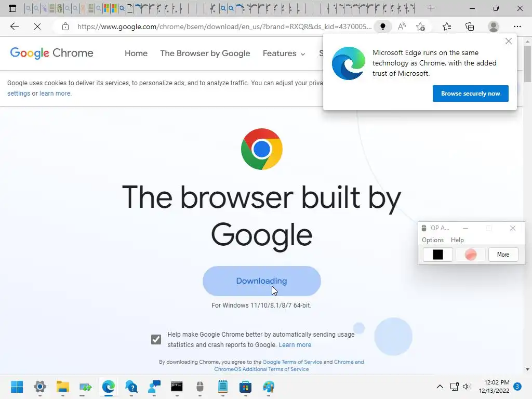Viewport: 532px width, 399px height.
Task: Click 'For Windows 11/10/8.1/8/7 64-bit' text
Action: (x=261, y=305)
